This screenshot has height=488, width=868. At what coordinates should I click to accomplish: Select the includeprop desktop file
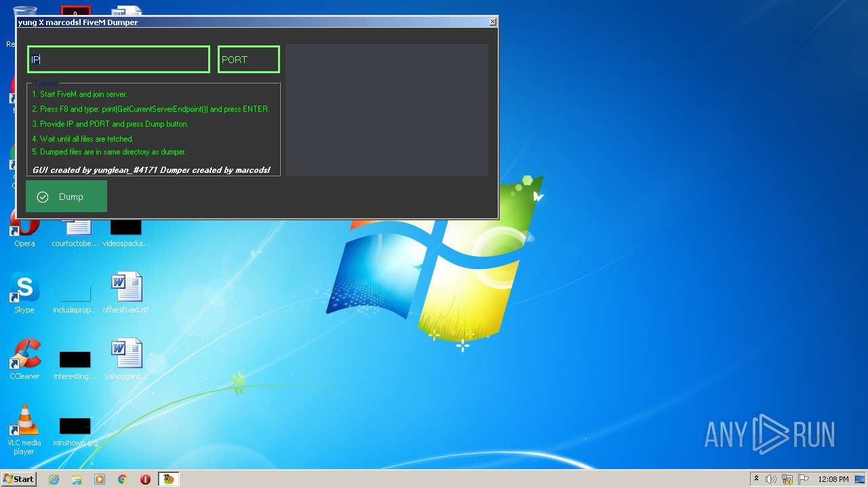point(75,298)
